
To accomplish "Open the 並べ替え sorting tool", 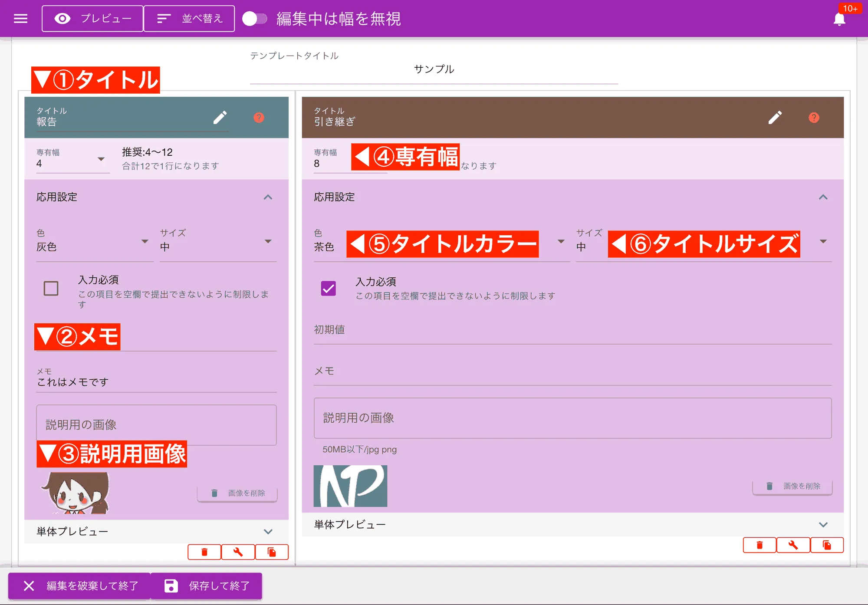I will [189, 18].
